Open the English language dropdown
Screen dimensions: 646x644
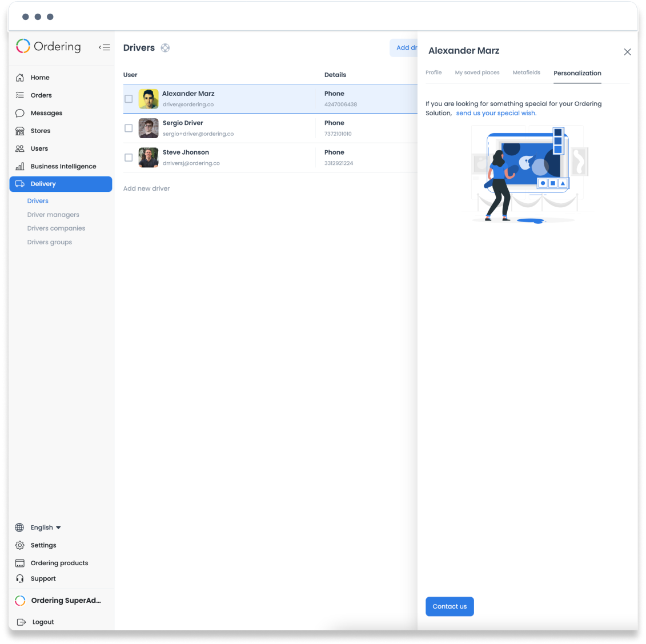click(46, 528)
